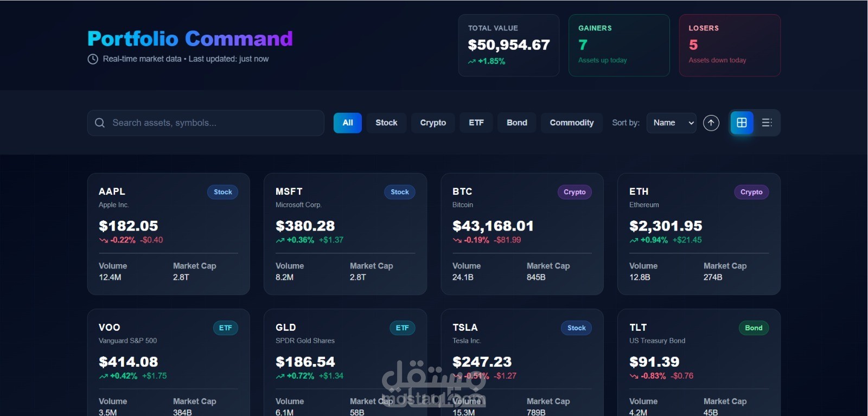Open the Total Value summary card
The height and width of the screenshot is (416, 868).
[509, 45]
